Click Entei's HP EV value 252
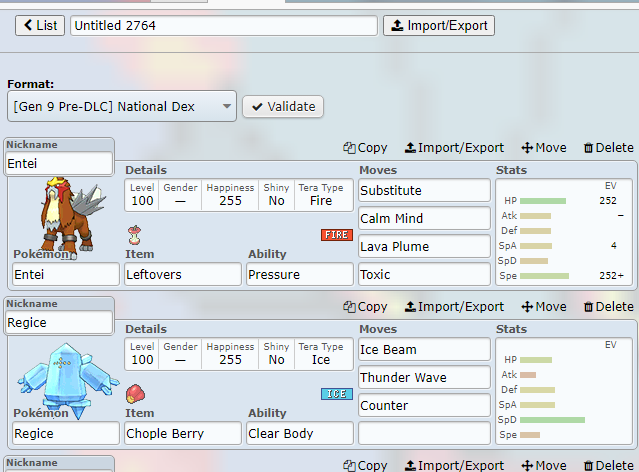The image size is (639, 472). tap(608, 201)
